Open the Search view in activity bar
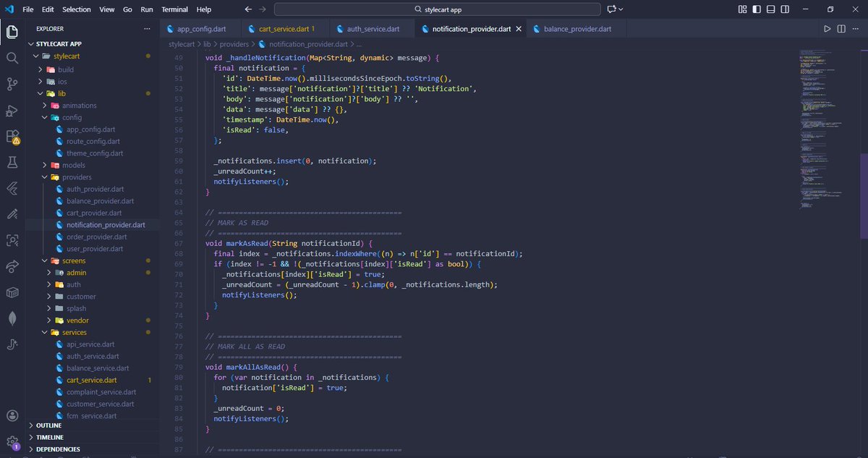 click(12, 58)
